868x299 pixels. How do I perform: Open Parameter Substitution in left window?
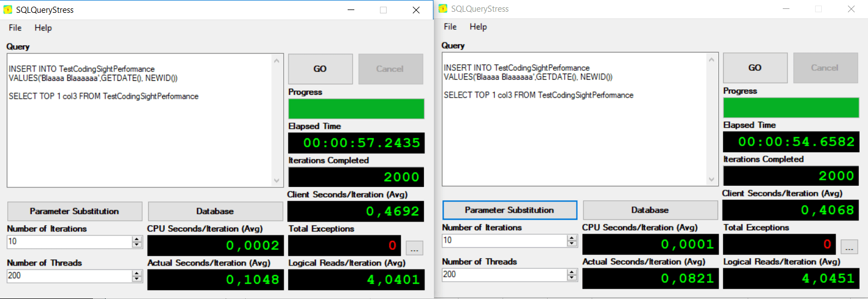pos(75,211)
